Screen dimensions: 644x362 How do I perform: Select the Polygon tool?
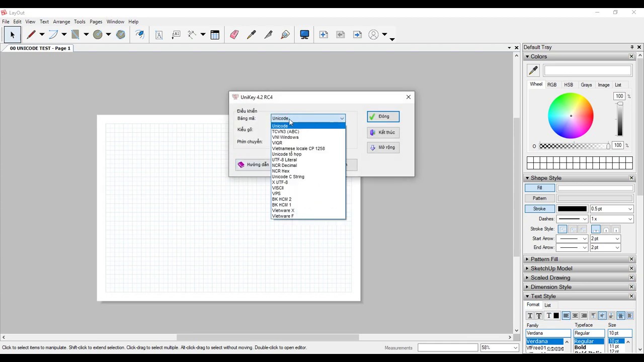tap(121, 35)
